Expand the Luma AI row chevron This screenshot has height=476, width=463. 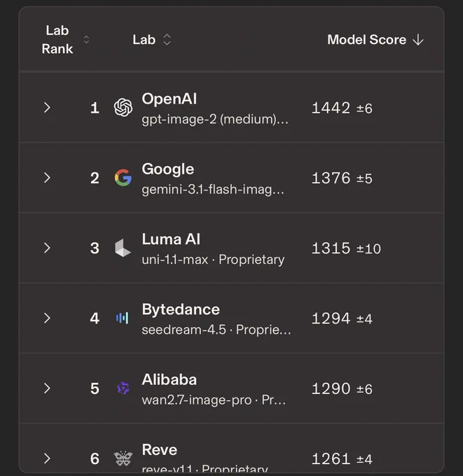[47, 248]
